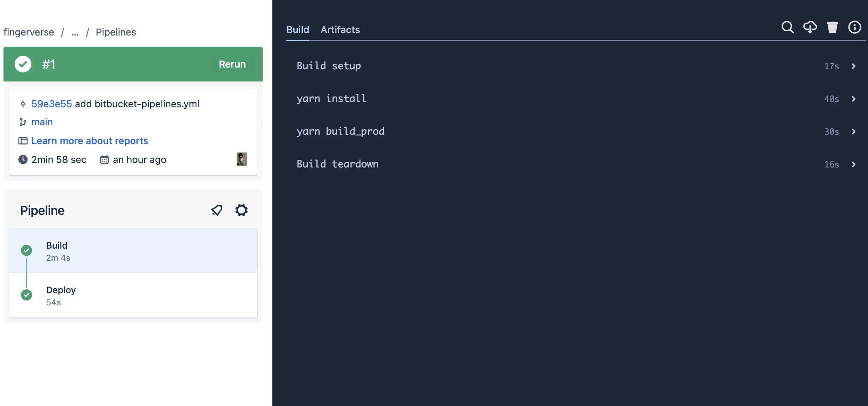Click the commit author avatar thumbnail
Image resolution: width=868 pixels, height=406 pixels.
tap(242, 159)
